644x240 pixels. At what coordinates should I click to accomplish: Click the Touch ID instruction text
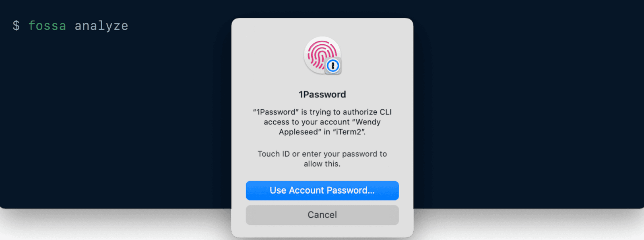click(x=322, y=159)
